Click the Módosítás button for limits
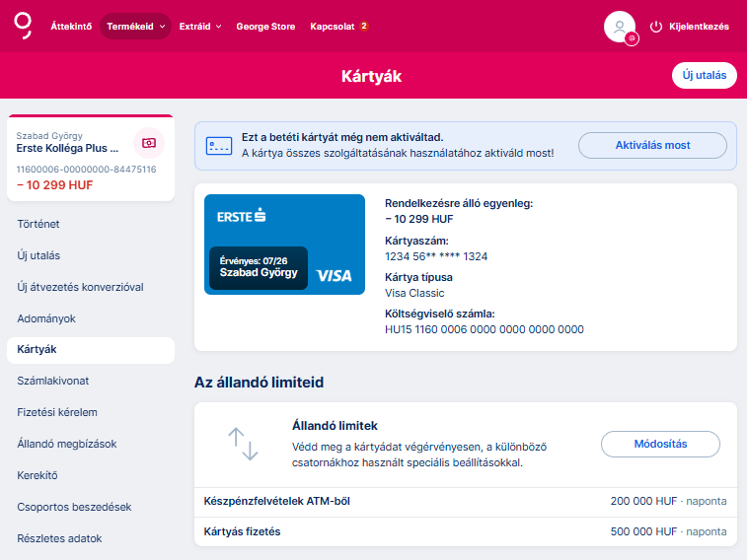 [660, 444]
